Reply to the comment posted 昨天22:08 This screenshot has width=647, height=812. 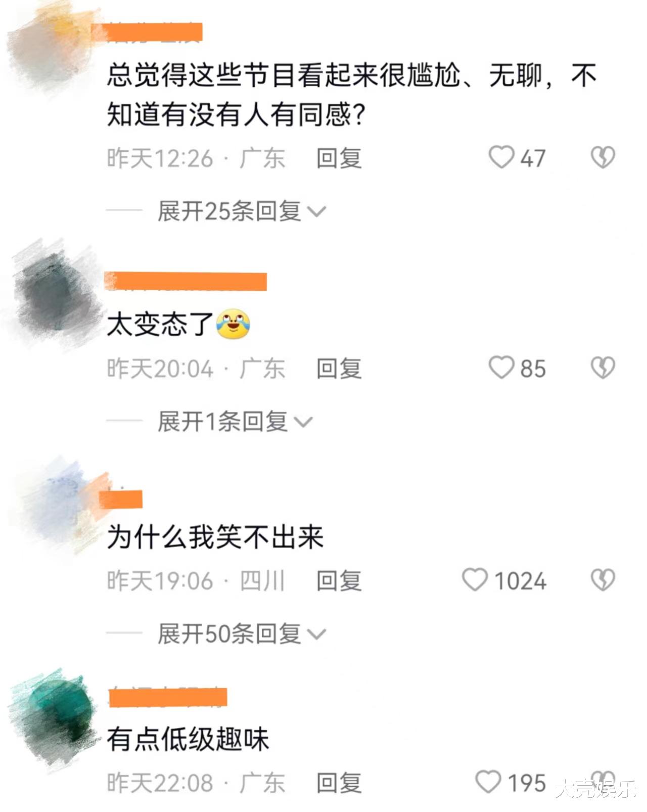tap(339, 783)
